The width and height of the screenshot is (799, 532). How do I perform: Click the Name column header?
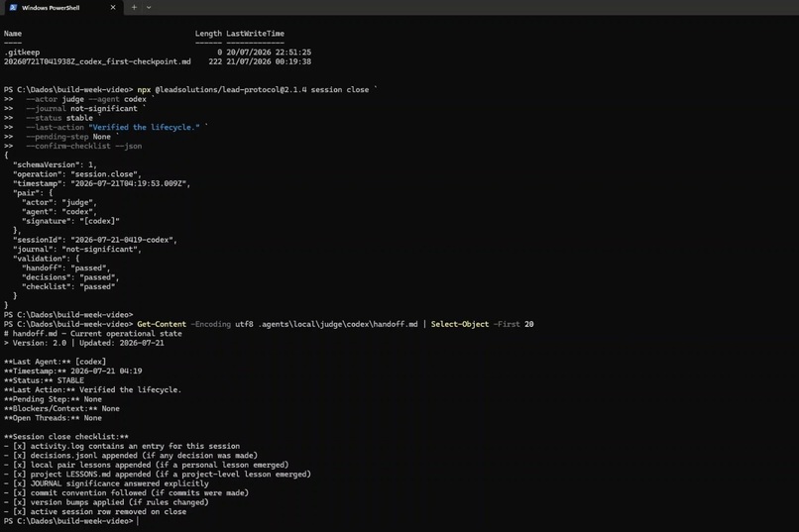click(x=13, y=34)
